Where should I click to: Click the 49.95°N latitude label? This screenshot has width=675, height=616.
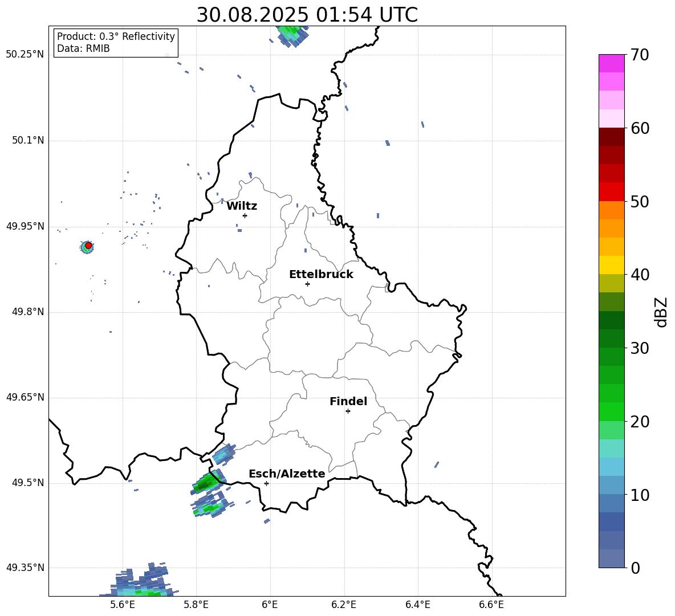(25, 226)
